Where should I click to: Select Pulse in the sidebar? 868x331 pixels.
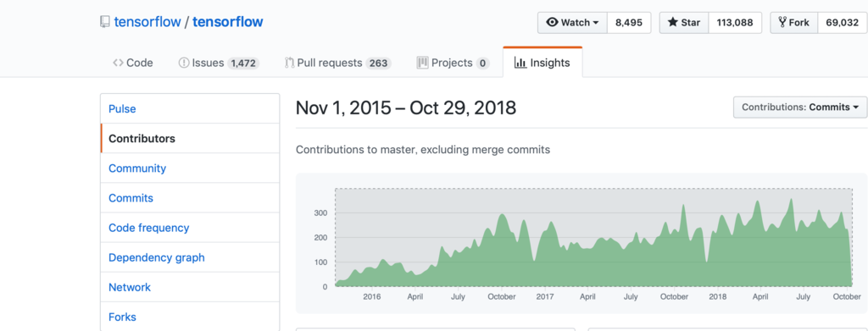[x=190, y=109]
